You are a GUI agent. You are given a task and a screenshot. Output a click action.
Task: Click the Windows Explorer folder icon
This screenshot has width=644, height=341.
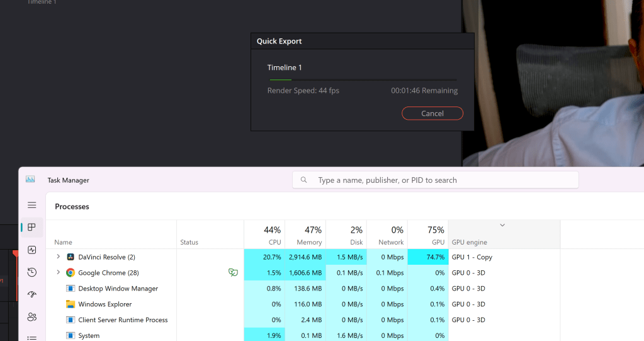coord(71,304)
